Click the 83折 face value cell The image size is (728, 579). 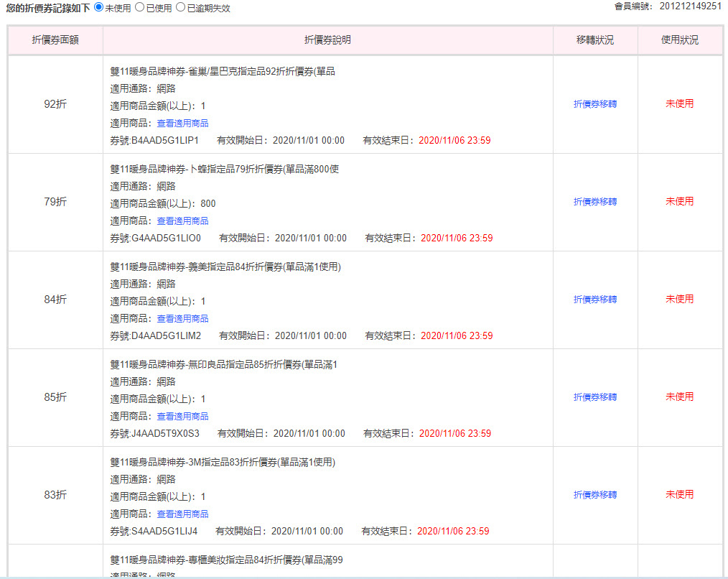[55, 494]
